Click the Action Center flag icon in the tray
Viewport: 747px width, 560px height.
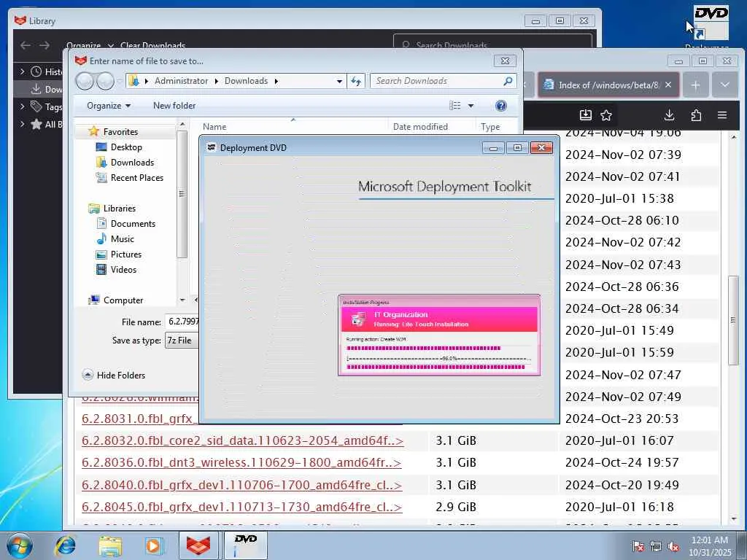click(638, 546)
